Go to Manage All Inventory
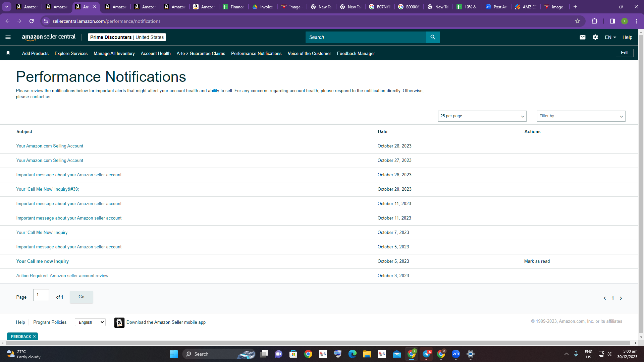The height and width of the screenshot is (362, 644). coord(114,53)
